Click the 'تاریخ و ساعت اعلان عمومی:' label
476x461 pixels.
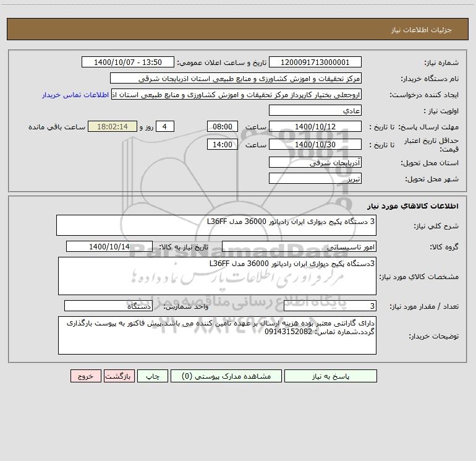(222, 62)
